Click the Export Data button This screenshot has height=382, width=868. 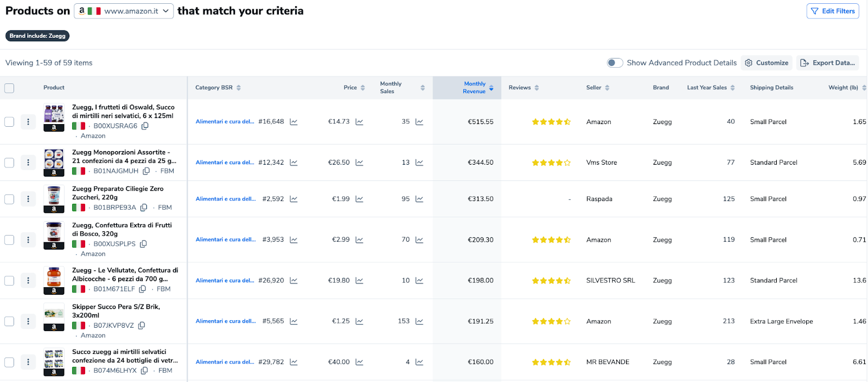click(828, 63)
